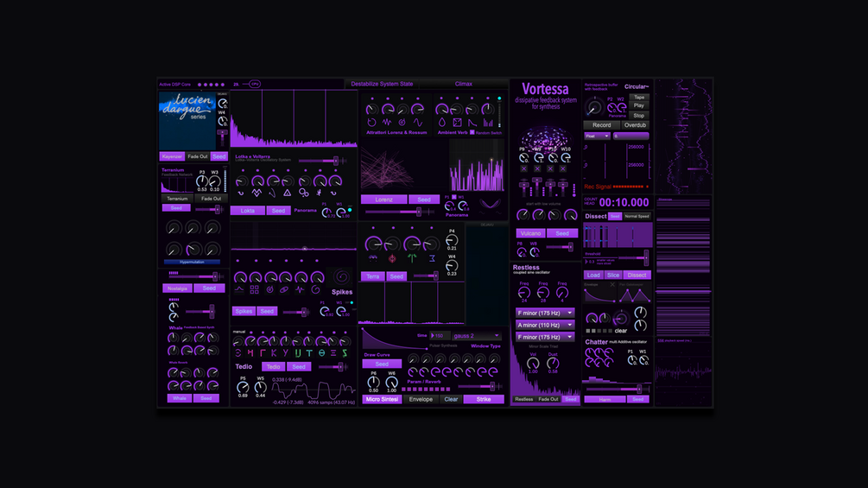
Task: Click the blue sigma-shaped icon in the Terra section
Action: [x=432, y=258]
